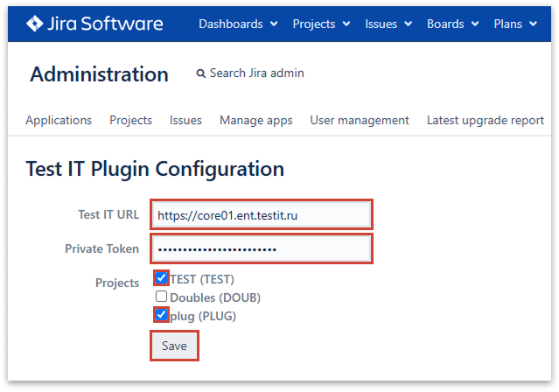Uncheck the TEST (TEST) project checkbox
Screen dimensions: 559x392
162,278
